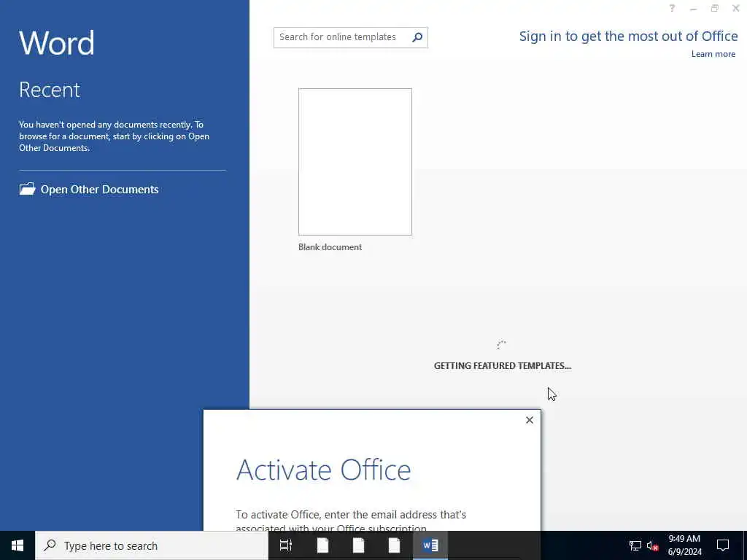Screen dimensions: 747x560
Task: Close the Activate Office dialog
Action: [x=530, y=420]
